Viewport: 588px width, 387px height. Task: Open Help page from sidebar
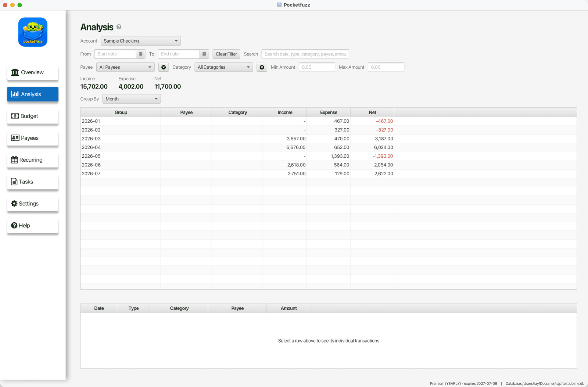coord(33,225)
